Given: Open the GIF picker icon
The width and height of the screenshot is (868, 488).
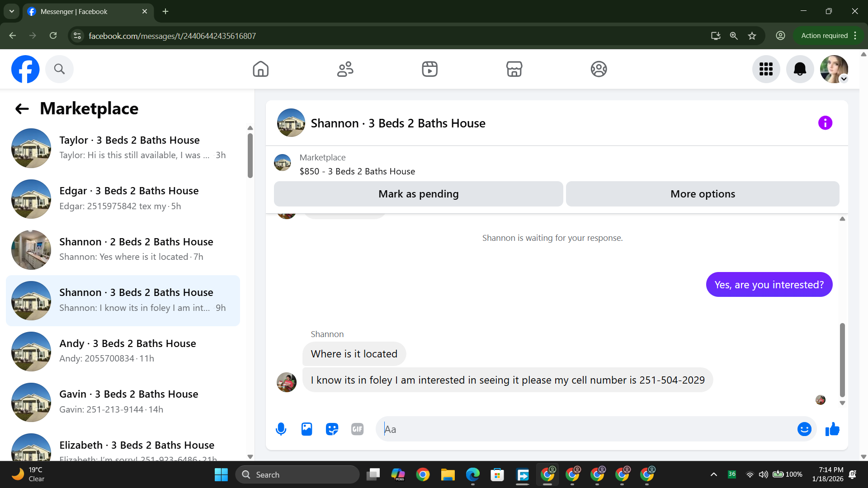Looking at the screenshot, I should [357, 429].
